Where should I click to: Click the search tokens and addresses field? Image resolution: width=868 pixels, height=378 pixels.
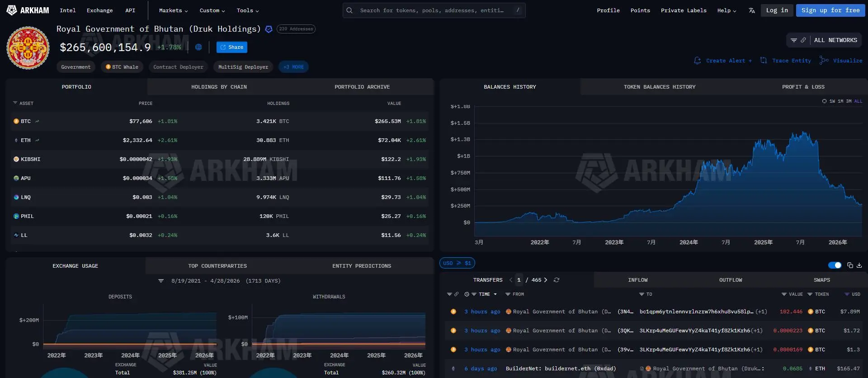(x=434, y=10)
